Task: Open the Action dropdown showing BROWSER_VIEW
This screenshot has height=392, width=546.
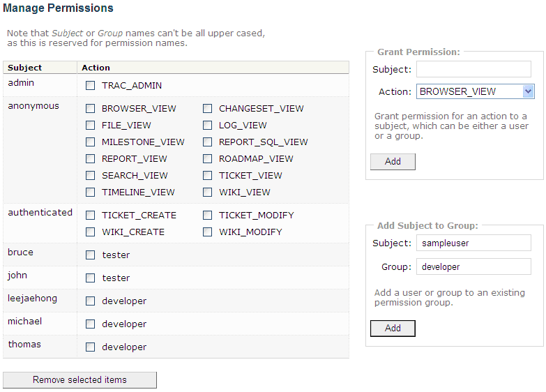Action: [475, 91]
